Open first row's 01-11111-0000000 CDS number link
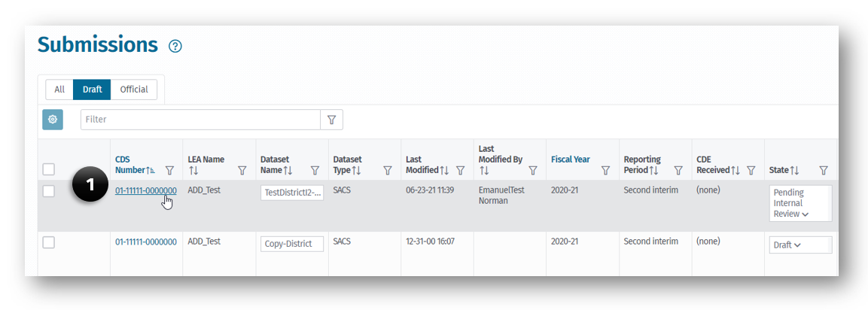 click(x=146, y=190)
